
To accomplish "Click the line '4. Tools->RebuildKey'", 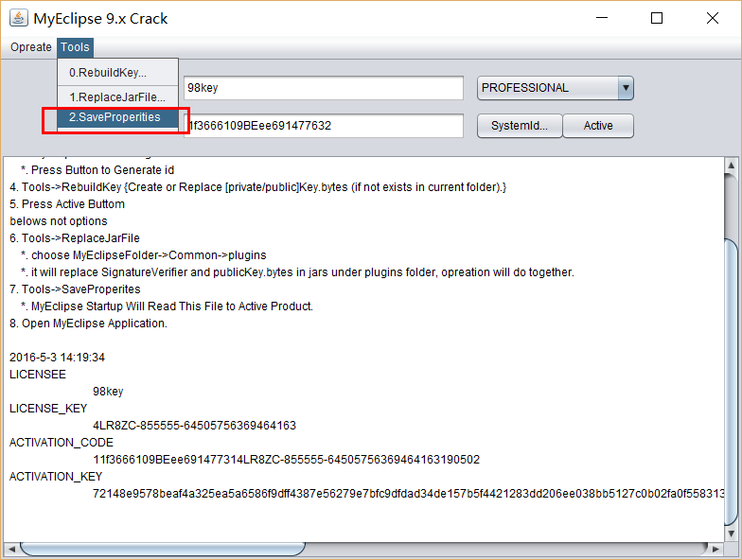I will [x=257, y=187].
